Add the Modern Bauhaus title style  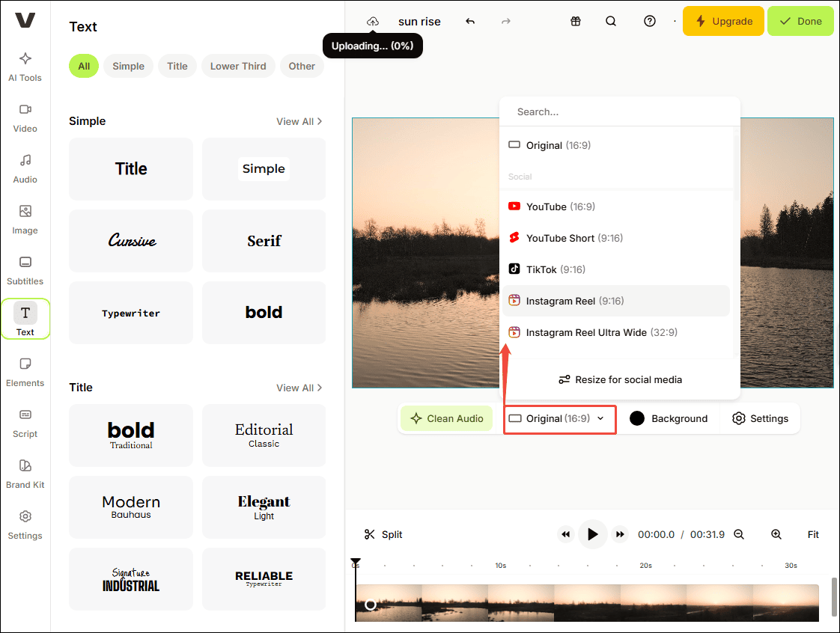coord(131,507)
